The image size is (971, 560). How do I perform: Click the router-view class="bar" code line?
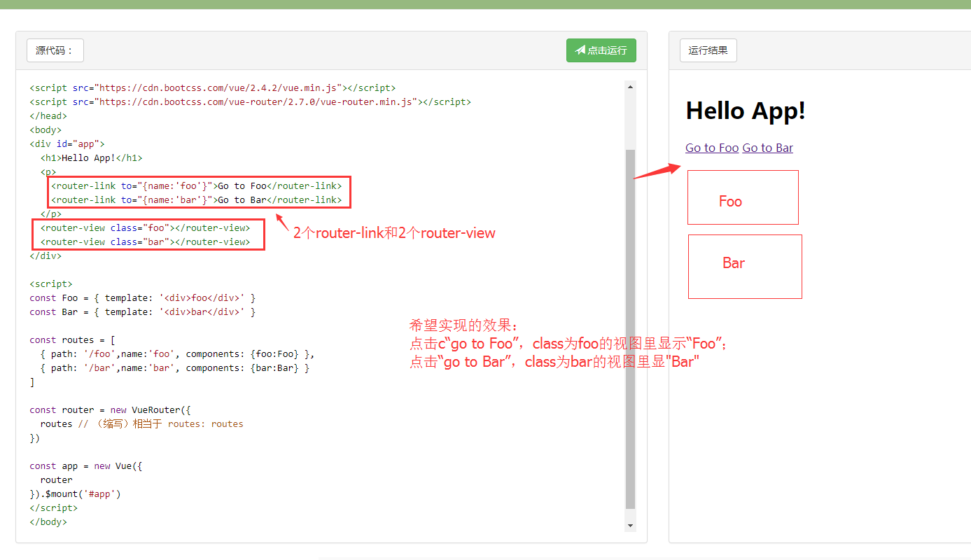point(145,241)
